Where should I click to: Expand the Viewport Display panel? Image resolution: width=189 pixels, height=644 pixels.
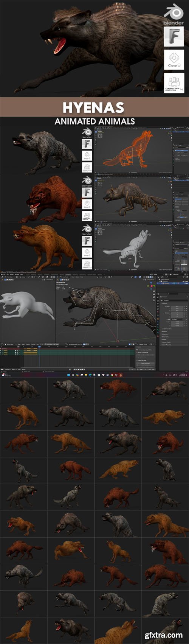[x=166, y=342]
